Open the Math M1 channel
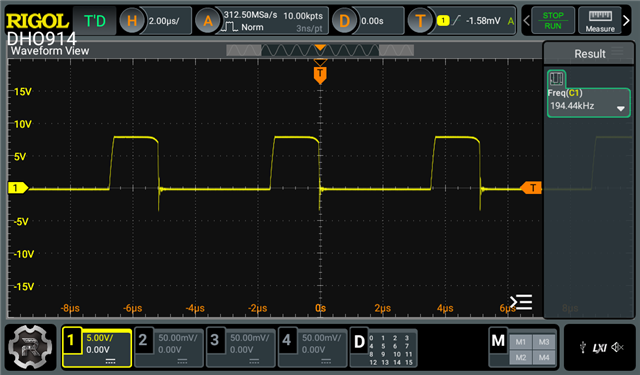The width and height of the screenshot is (640, 375). point(520,342)
